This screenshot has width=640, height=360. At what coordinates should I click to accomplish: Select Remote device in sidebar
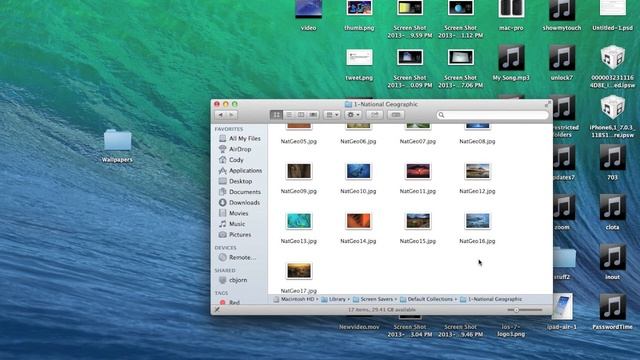tap(238, 257)
